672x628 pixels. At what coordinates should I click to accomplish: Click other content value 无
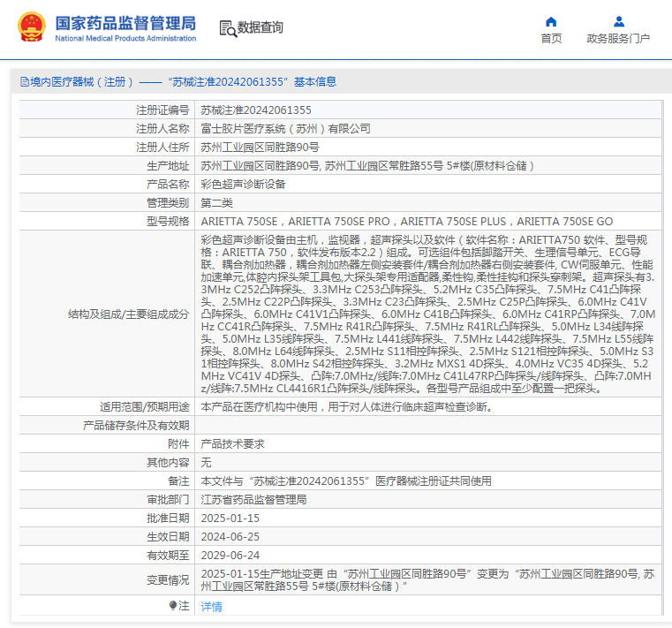206,462
